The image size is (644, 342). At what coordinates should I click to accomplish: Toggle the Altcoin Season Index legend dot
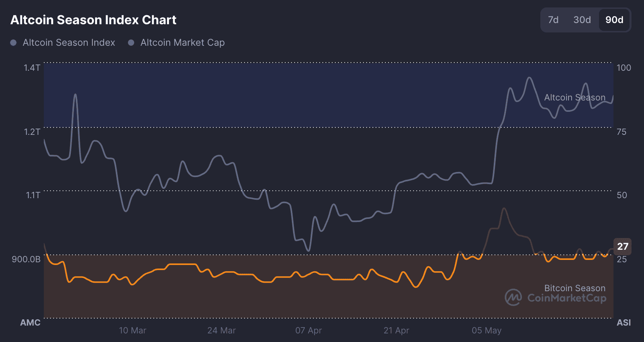[x=13, y=43]
